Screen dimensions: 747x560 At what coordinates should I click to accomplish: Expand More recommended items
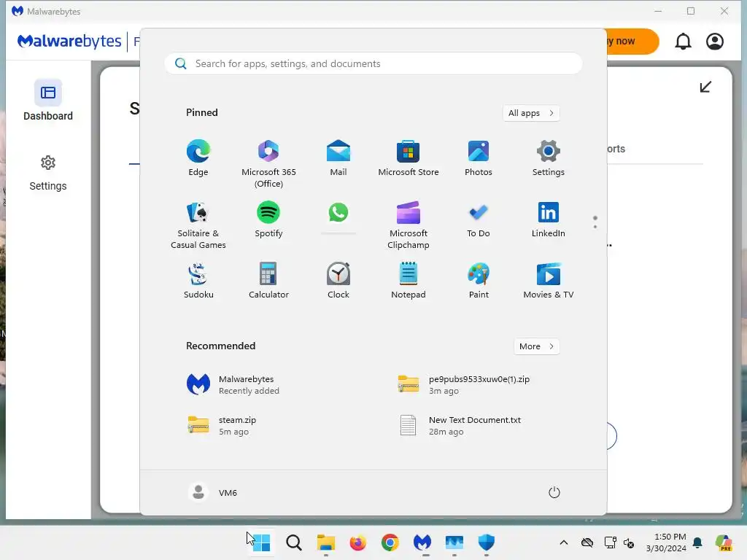pos(536,346)
